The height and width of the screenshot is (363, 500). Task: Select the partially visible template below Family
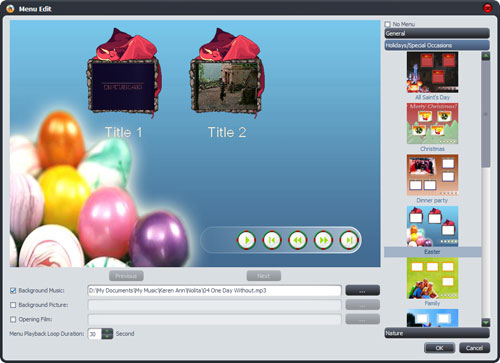click(432, 318)
